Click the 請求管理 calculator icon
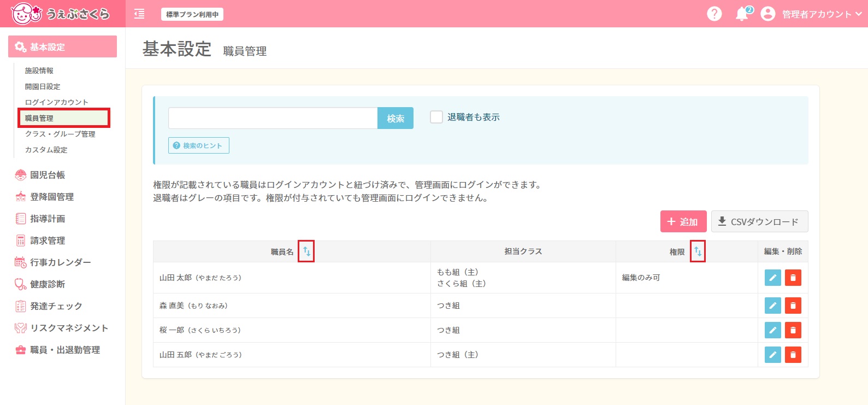 click(x=20, y=240)
